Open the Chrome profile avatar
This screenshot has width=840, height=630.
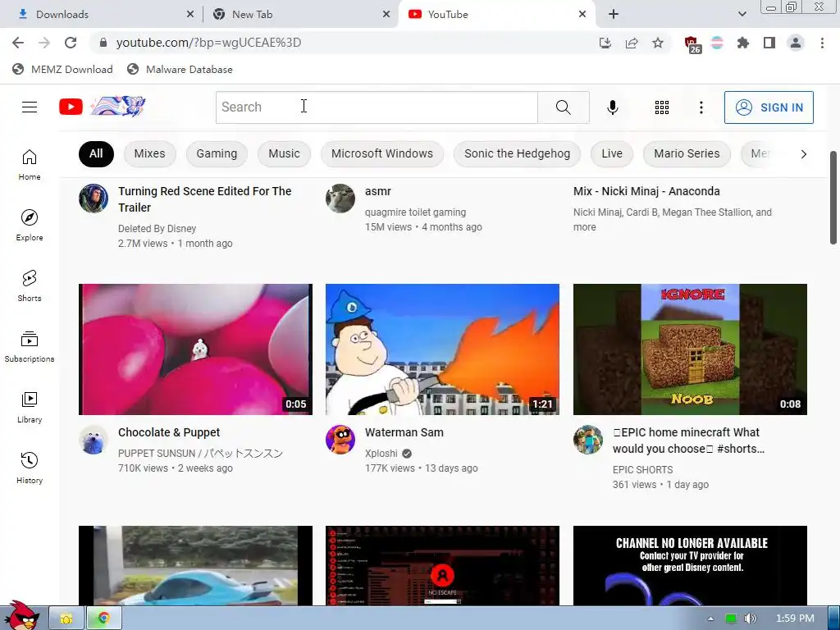796,43
